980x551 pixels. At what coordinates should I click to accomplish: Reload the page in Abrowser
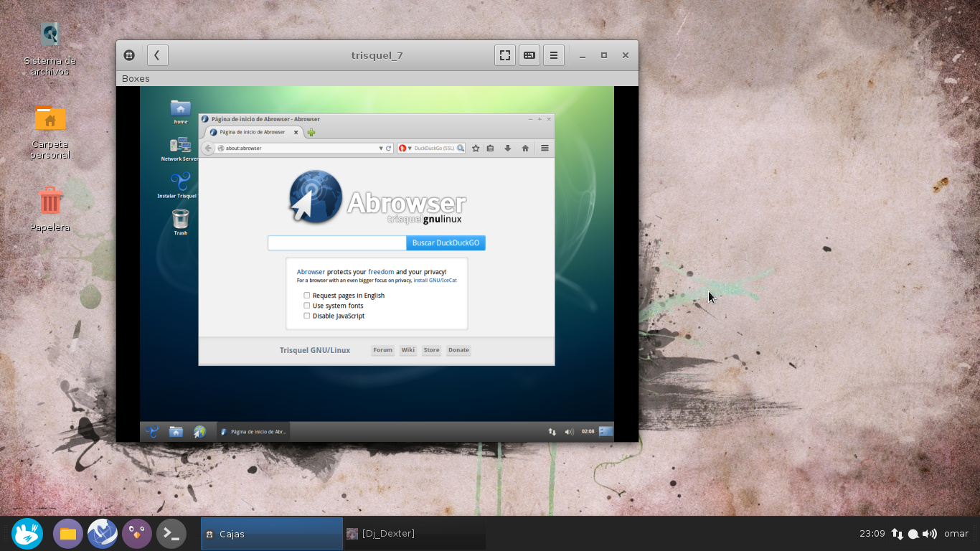389,149
